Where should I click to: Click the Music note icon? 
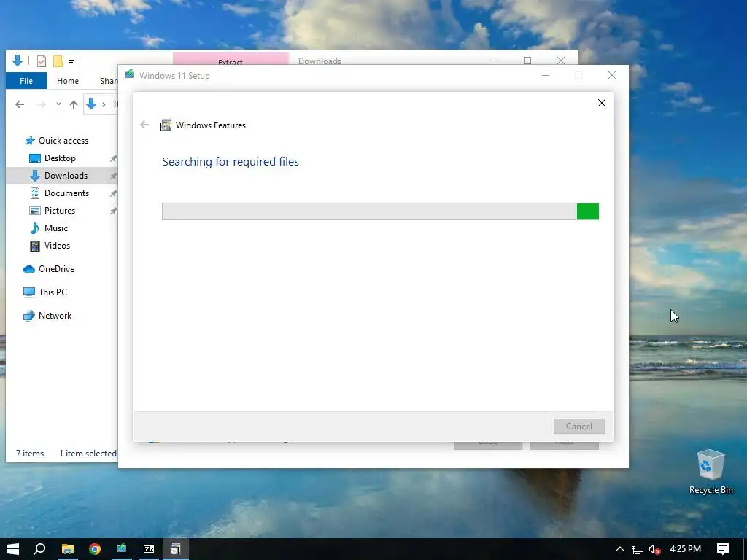click(35, 228)
